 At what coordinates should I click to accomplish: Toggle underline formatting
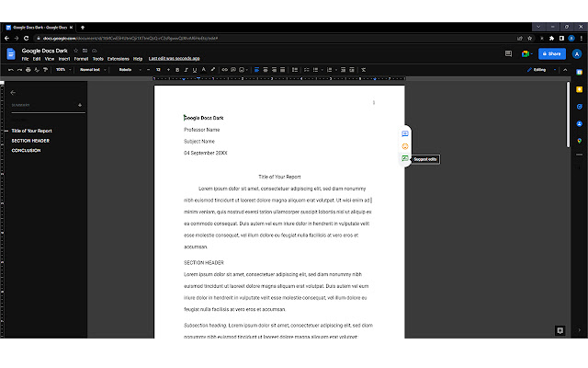[195, 70]
